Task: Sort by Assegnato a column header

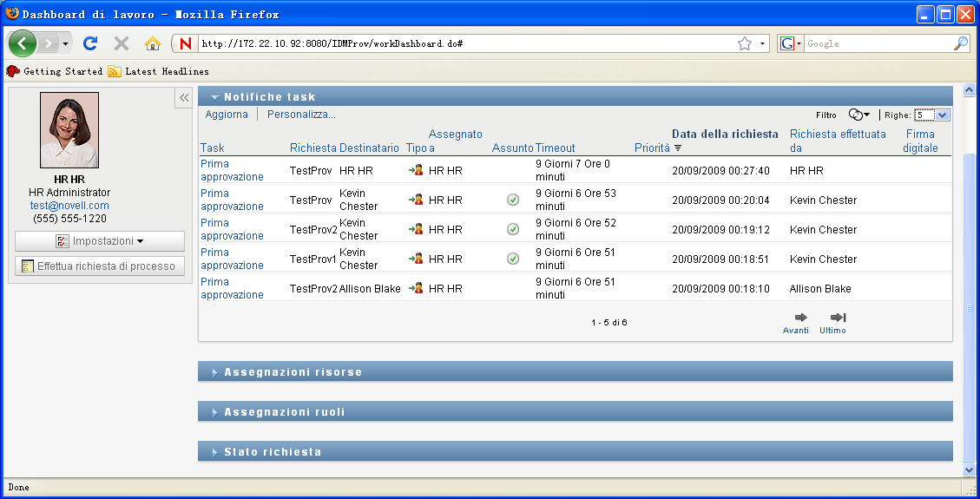Action: click(x=455, y=141)
